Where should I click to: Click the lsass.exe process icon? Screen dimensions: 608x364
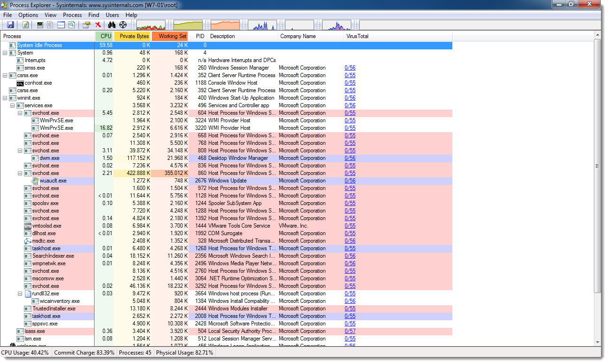[x=20, y=331]
